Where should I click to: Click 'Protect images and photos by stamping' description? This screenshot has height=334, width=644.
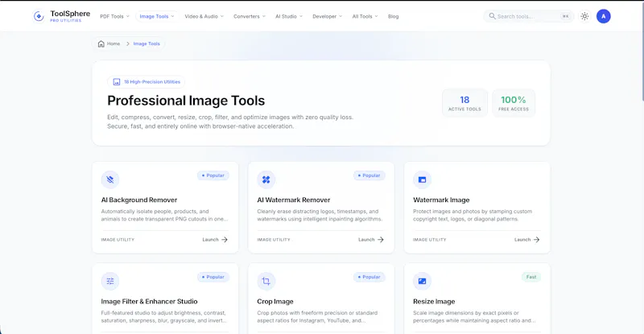point(473,215)
